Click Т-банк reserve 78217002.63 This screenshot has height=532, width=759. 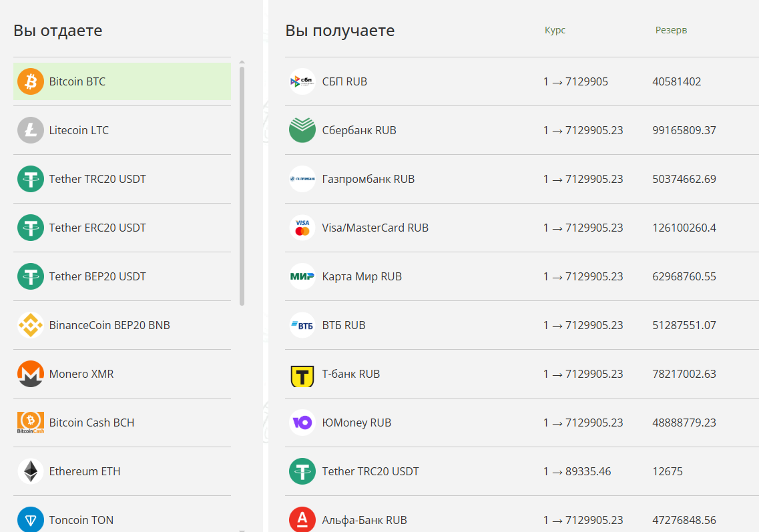[684, 374]
